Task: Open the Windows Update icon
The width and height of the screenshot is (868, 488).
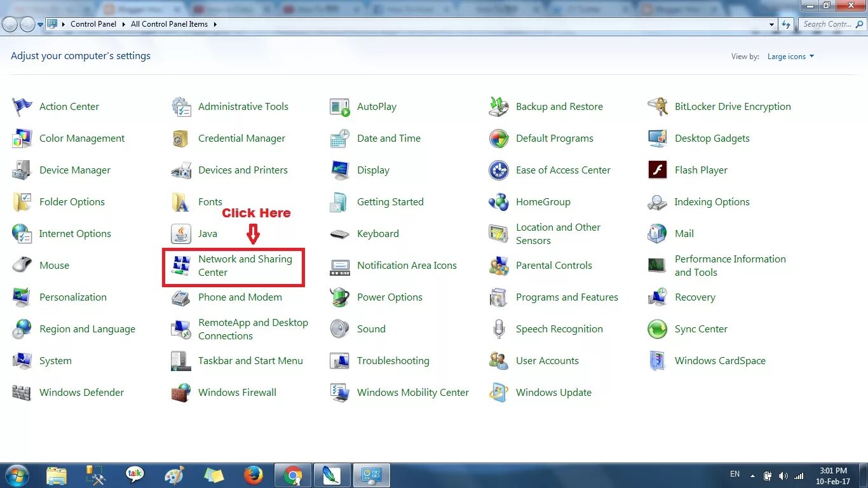Action: tap(499, 393)
